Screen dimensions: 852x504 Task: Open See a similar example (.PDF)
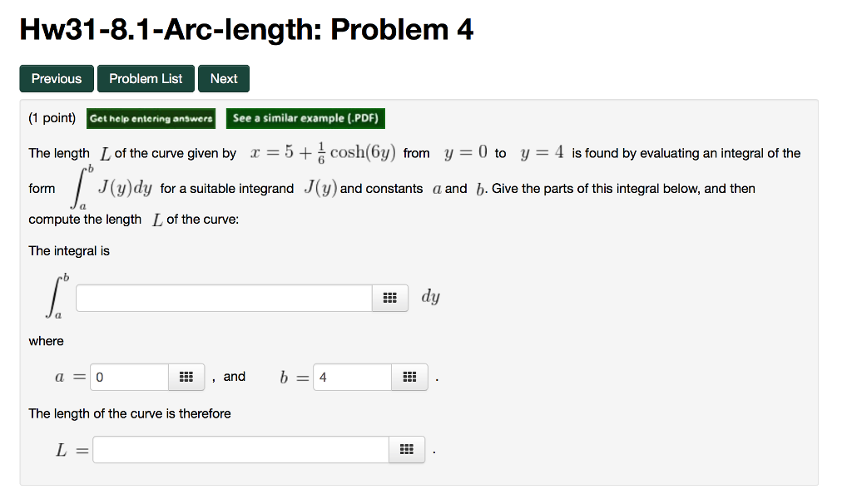(305, 118)
